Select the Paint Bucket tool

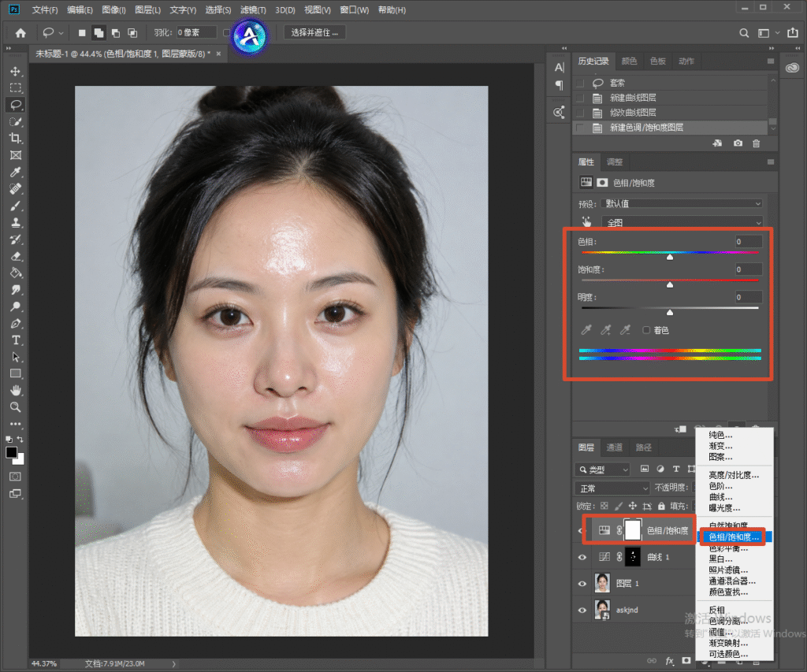click(16, 273)
